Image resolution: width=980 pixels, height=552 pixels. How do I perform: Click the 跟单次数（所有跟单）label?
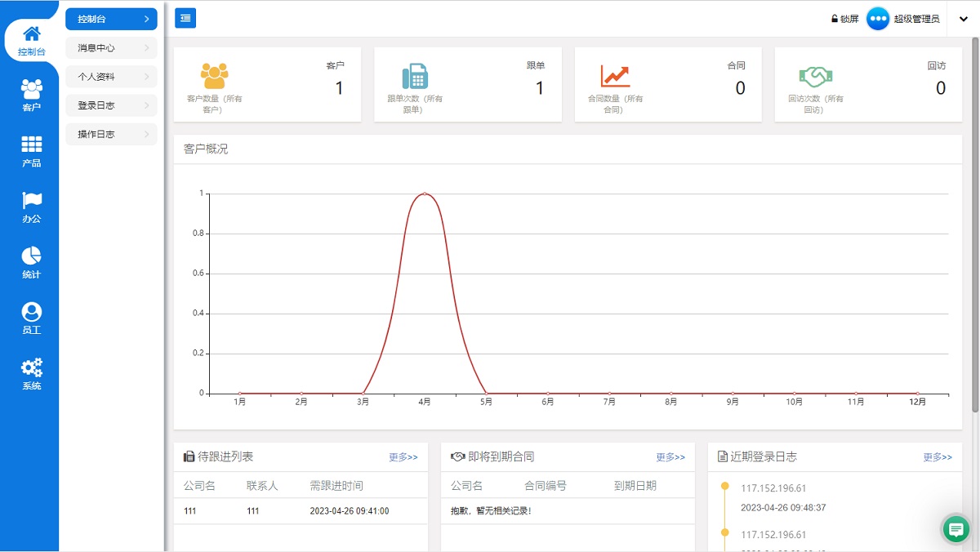tap(415, 104)
